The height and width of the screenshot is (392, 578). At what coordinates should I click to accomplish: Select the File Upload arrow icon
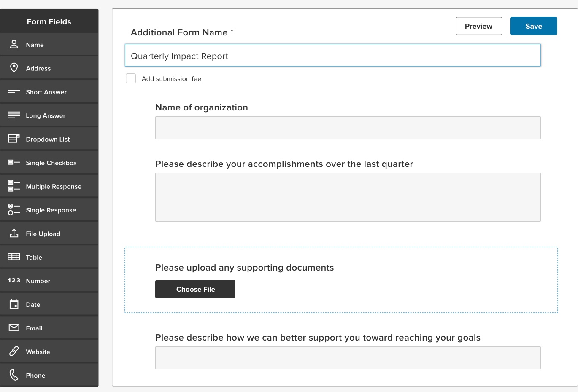(14, 233)
